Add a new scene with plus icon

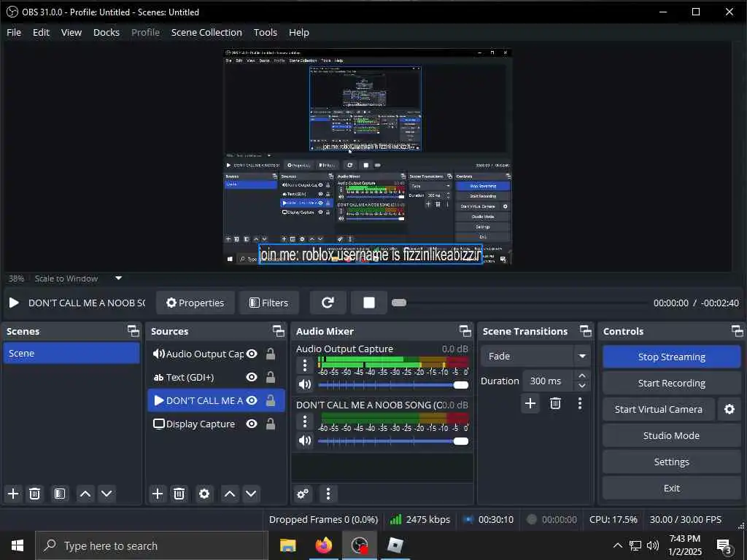tap(13, 494)
